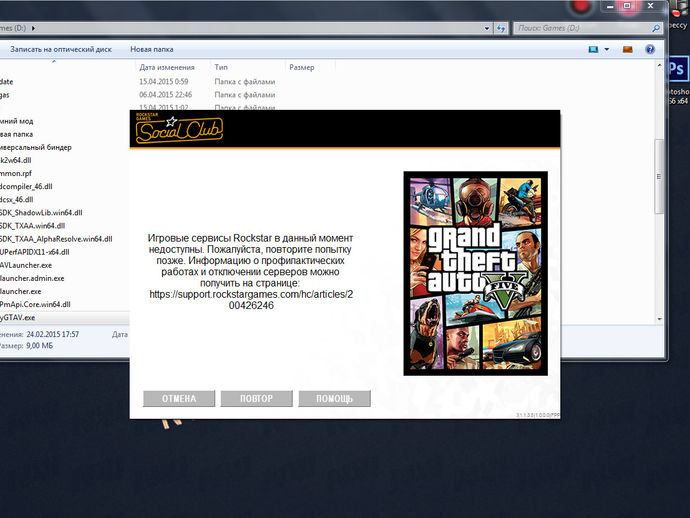Viewport: 690px width, 518px height.
Task: Select file SDK_TXAA.win64.dll
Action: click(x=33, y=226)
